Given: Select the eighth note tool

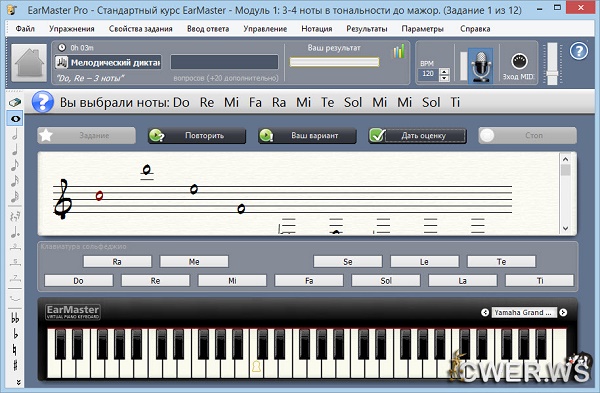Looking at the screenshot, I should point(15,165).
